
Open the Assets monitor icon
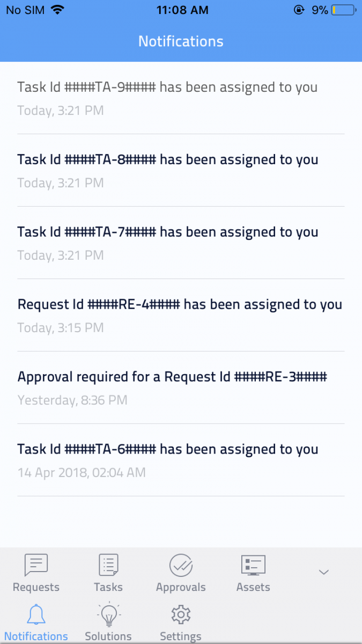pyautogui.click(x=253, y=565)
